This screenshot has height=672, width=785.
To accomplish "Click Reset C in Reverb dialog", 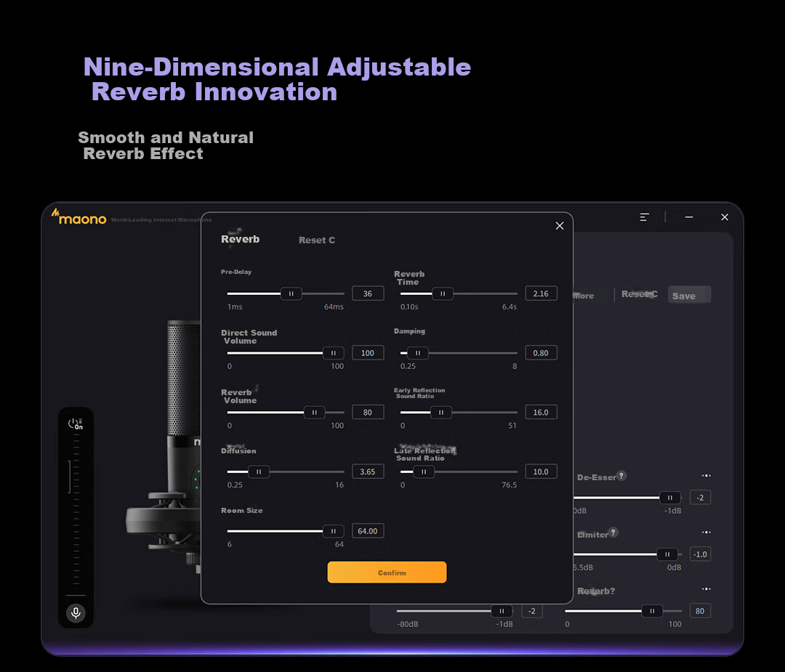I will click(x=316, y=240).
